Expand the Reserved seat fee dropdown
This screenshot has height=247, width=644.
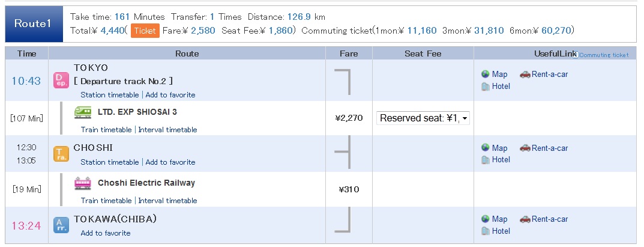coord(423,118)
